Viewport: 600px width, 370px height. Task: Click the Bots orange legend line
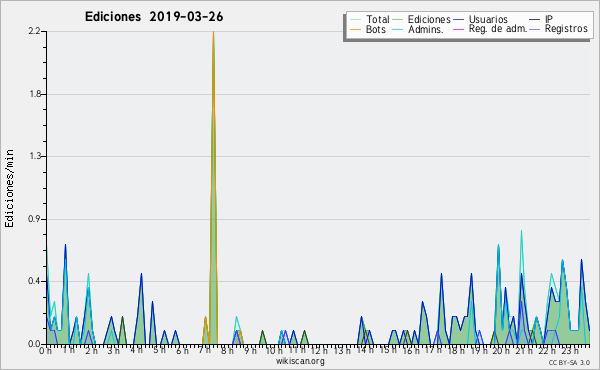pyautogui.click(x=355, y=29)
